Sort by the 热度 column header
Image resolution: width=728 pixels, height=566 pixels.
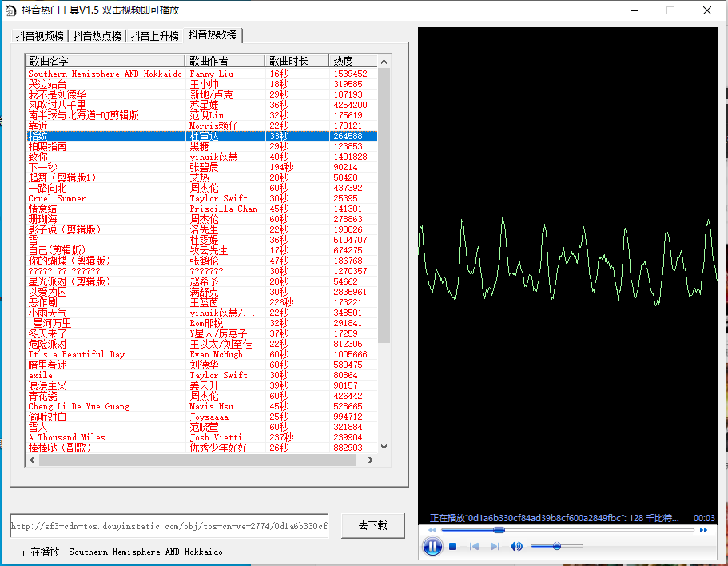point(353,61)
